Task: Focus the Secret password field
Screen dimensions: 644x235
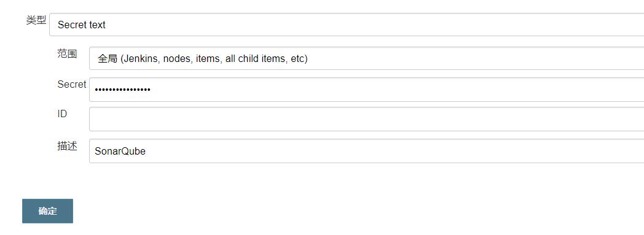Action: tap(366, 90)
